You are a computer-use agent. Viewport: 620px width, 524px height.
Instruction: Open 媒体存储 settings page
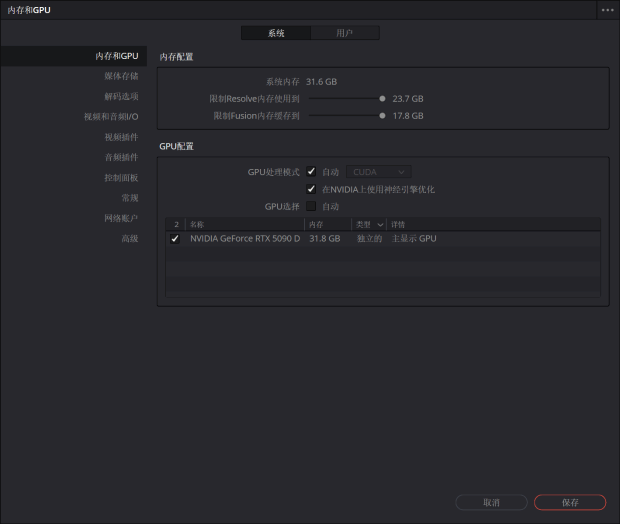pos(121,76)
